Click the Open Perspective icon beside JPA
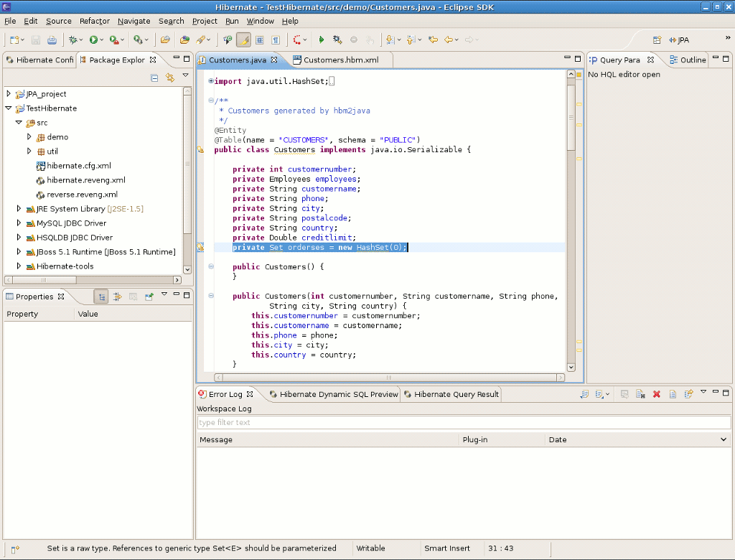The image size is (735, 560). [x=657, y=40]
